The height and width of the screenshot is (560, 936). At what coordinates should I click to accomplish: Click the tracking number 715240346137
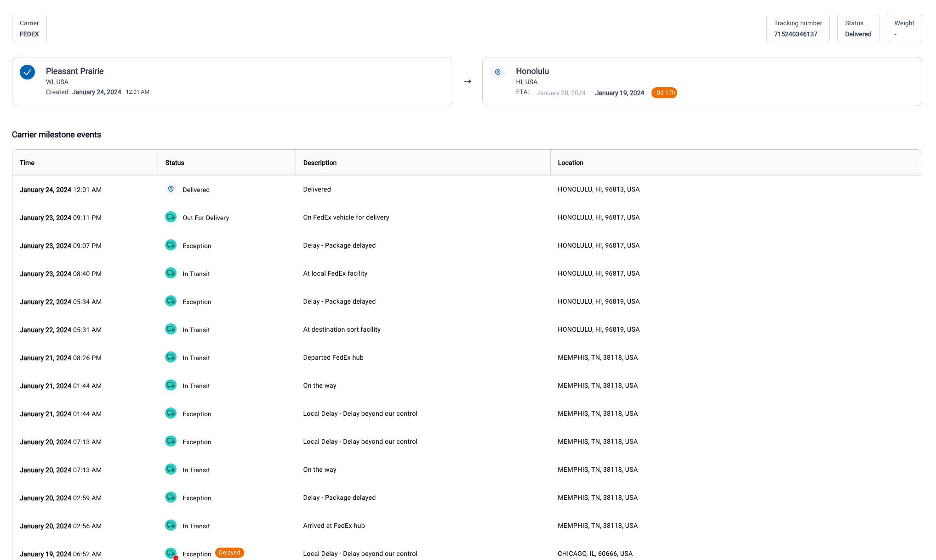point(795,34)
